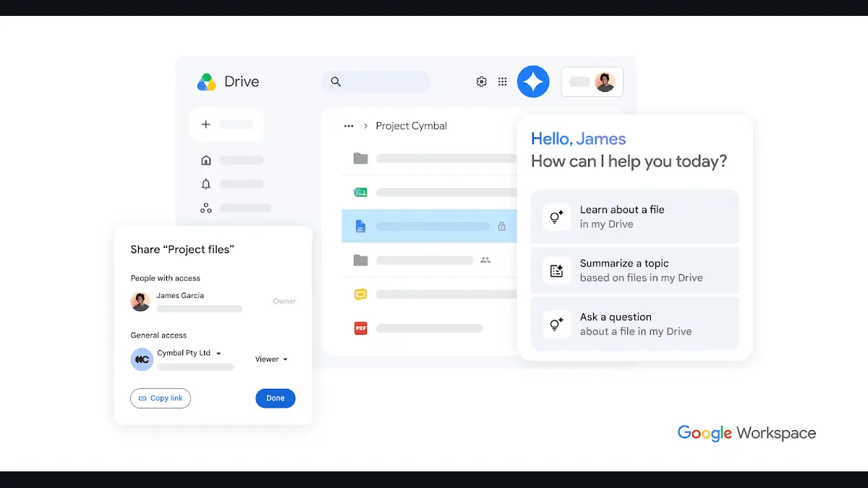This screenshot has height=488, width=868.
Task: Click the Copy link button
Action: click(161, 398)
